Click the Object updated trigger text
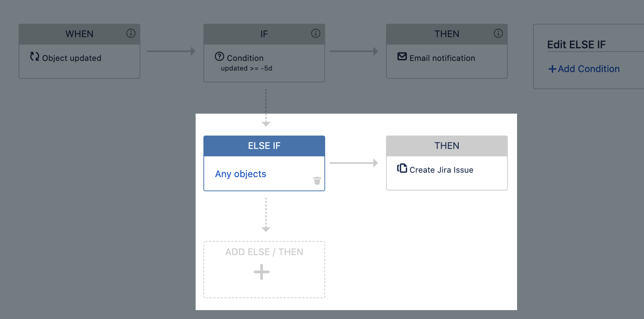The image size is (644, 319). coord(72,58)
